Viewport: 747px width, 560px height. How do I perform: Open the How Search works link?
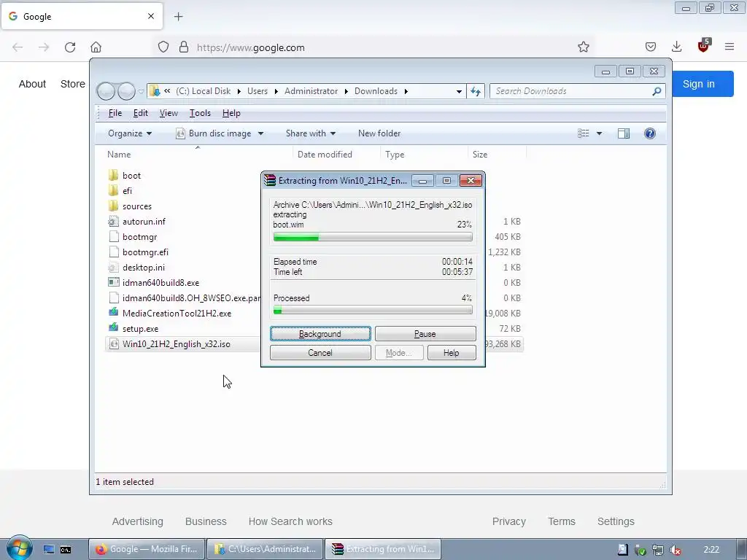(x=290, y=521)
